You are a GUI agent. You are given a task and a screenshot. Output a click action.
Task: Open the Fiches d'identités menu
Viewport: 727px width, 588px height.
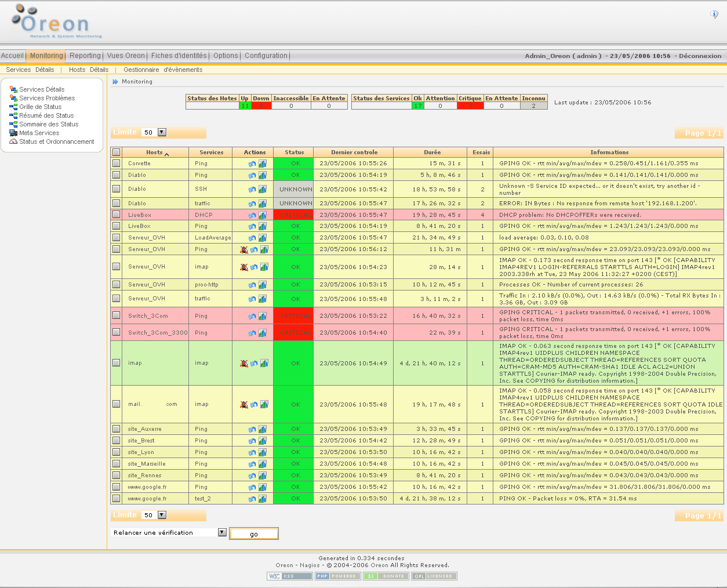tap(179, 56)
